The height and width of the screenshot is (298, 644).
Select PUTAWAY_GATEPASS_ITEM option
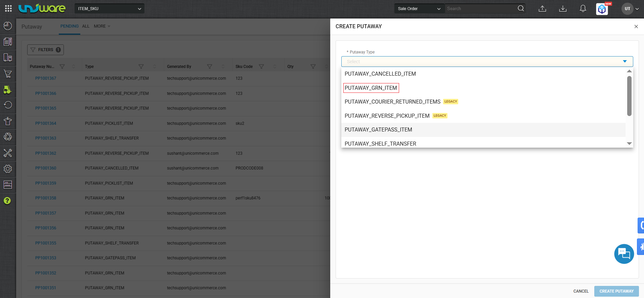point(483,129)
